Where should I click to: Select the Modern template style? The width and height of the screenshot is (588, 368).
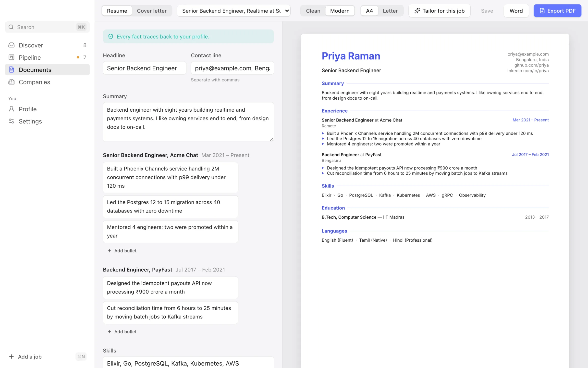[x=340, y=11]
